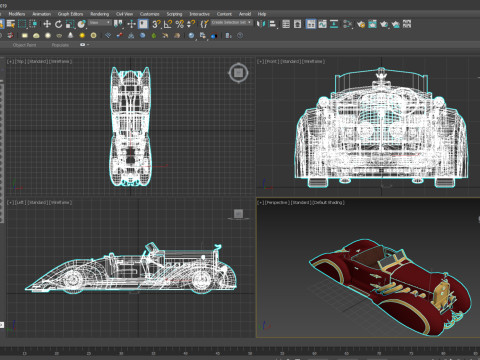The width and height of the screenshot is (480, 360).
Task: Activate the Select and Move tool
Action: click(47, 24)
